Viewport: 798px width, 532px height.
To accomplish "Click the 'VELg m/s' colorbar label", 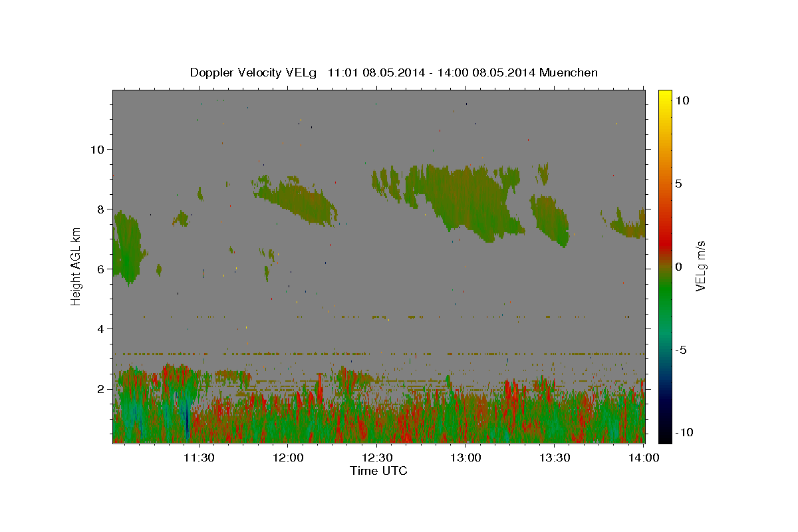I will tap(700, 267).
